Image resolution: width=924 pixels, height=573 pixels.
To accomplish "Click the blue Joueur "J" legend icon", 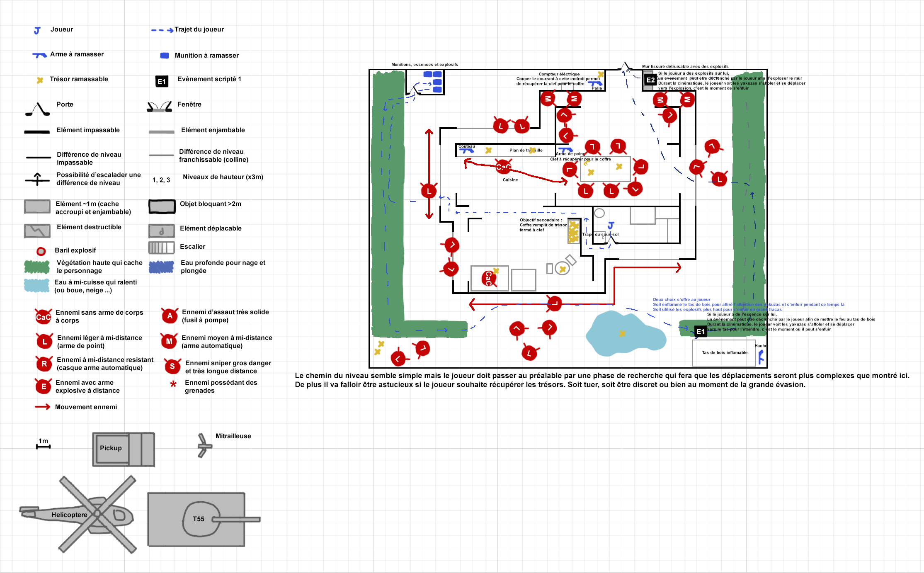I will 37,30.
